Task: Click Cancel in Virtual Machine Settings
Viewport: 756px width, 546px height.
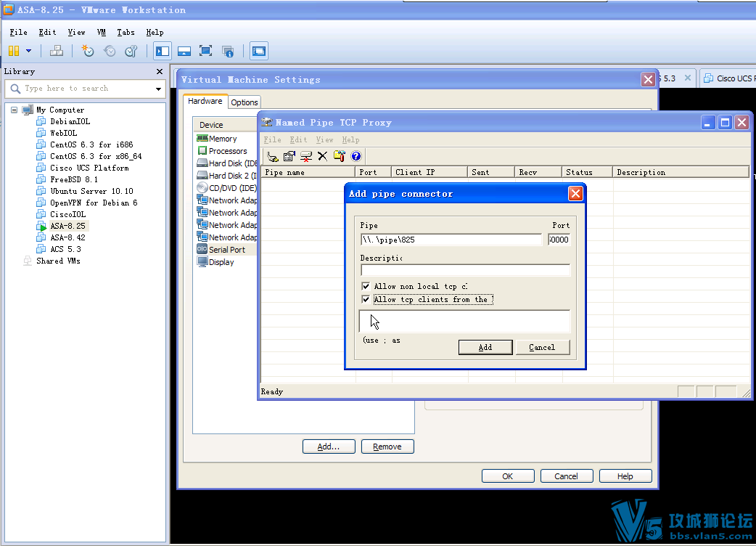Action: coord(566,476)
